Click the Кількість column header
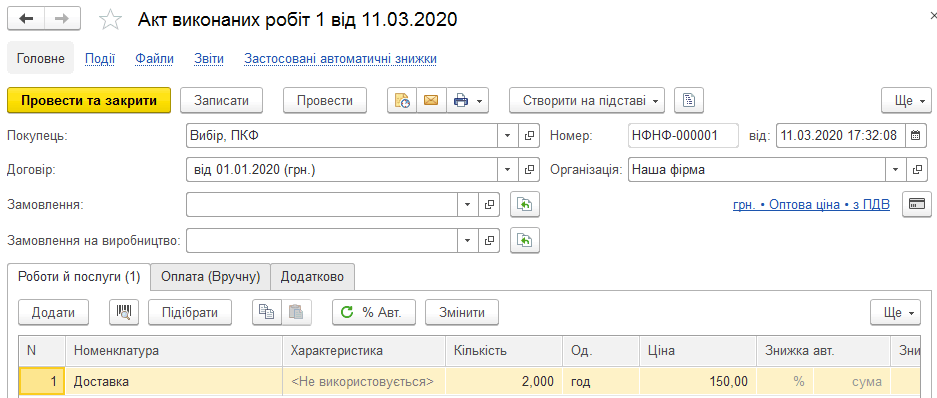 504,351
